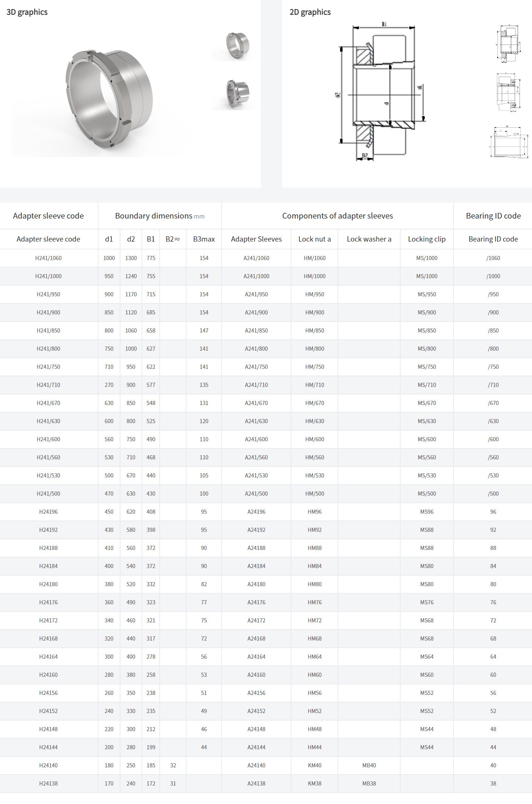Screen dimensions: 532x804
Task: Click the Locking clip column header
Action: pos(427,239)
